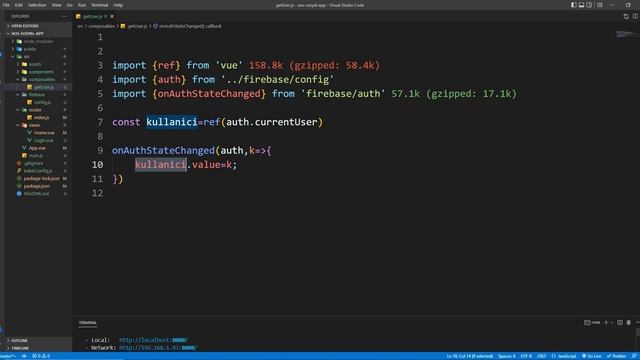
Task: Open the Terminal menu
Action: 99,5
